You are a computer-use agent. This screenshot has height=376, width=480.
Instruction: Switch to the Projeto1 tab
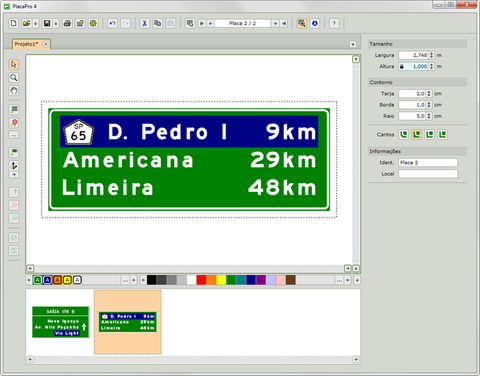click(27, 44)
